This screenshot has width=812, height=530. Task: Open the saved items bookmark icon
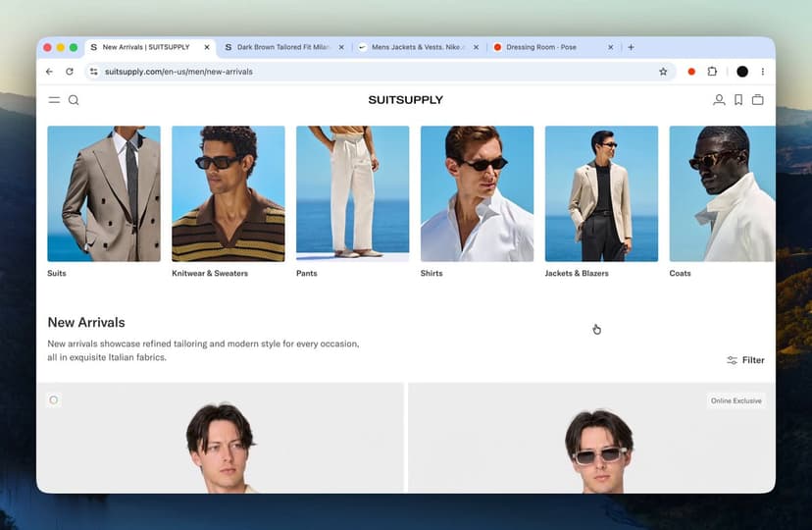pyautogui.click(x=738, y=99)
